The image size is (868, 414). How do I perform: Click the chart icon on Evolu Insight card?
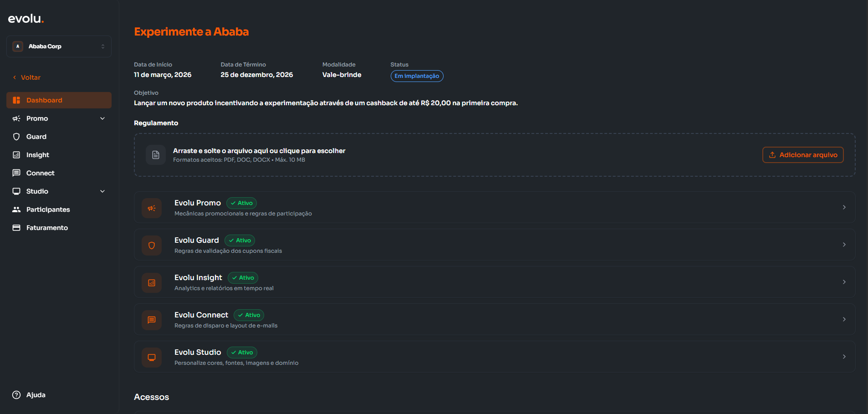(x=152, y=283)
